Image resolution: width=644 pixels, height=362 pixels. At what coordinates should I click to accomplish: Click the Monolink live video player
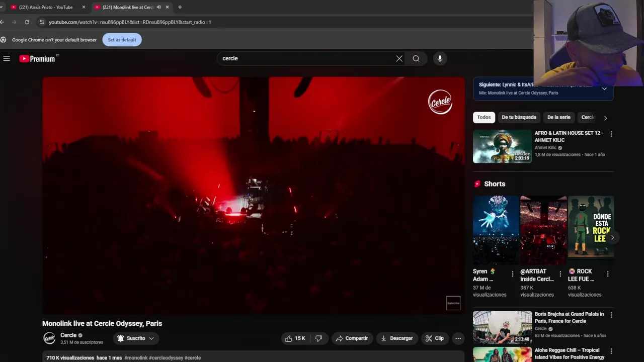tap(254, 195)
